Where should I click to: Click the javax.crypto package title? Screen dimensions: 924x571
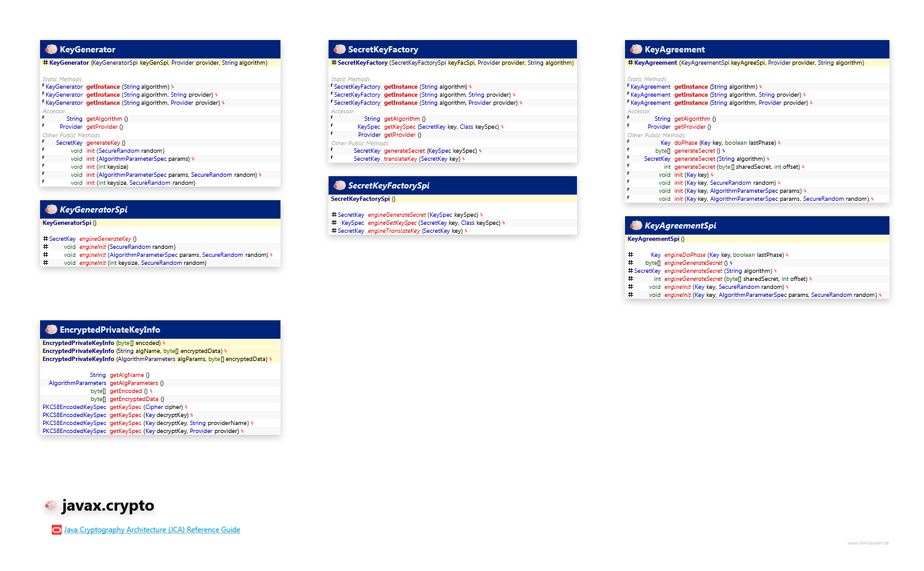pos(108,506)
